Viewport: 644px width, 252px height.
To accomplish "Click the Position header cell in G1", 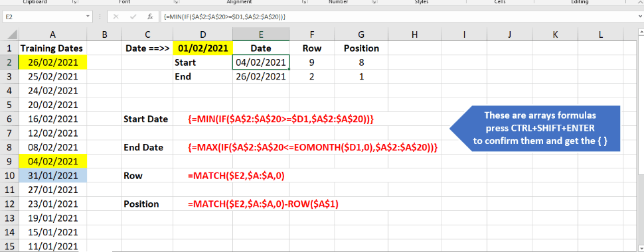I will point(361,48).
